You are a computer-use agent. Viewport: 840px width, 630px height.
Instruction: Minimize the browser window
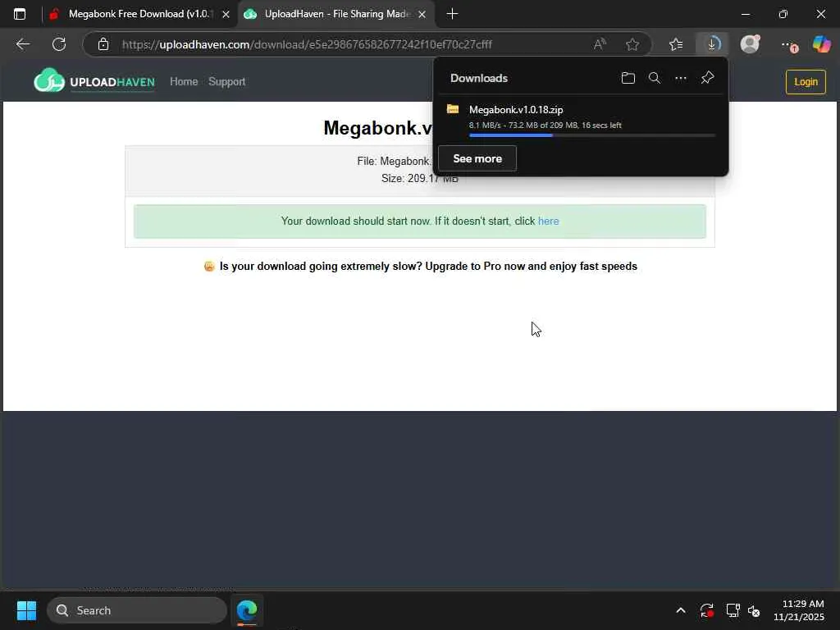[x=746, y=14]
